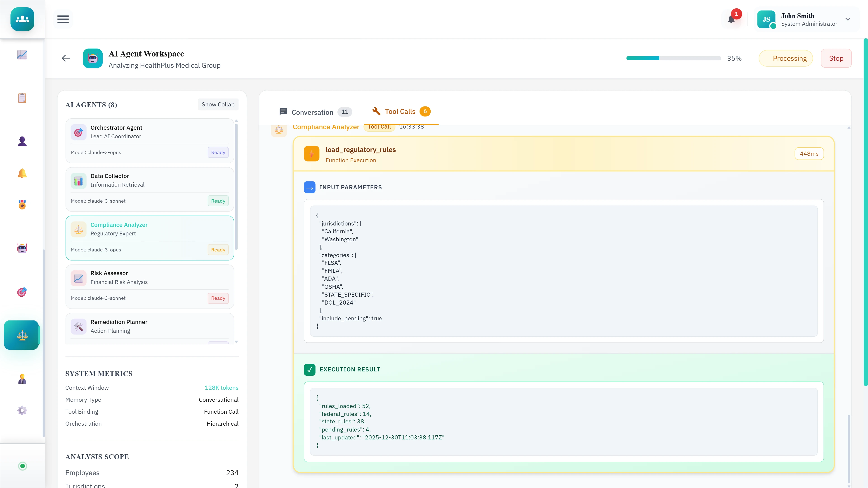Viewport: 868px width, 488px height.
Task: Click the Ready status toggle on Data Collector
Action: (x=218, y=201)
